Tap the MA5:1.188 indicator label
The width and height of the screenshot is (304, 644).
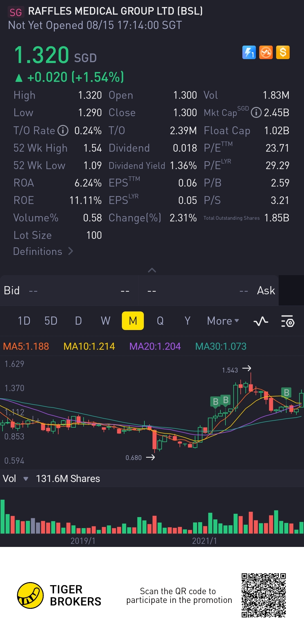click(26, 346)
